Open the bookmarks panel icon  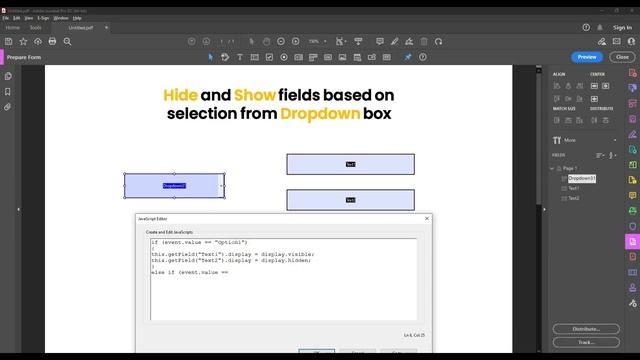(8, 92)
